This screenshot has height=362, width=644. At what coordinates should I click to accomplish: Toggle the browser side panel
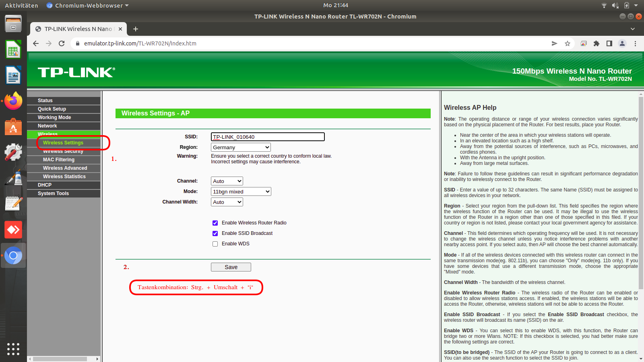pos(609,43)
